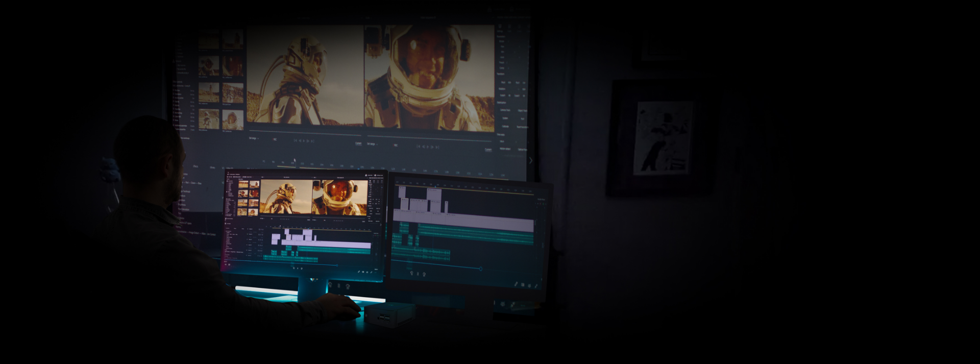The width and height of the screenshot is (980, 364).
Task: Toggle REC under the projected left viewer
Action: [275, 139]
